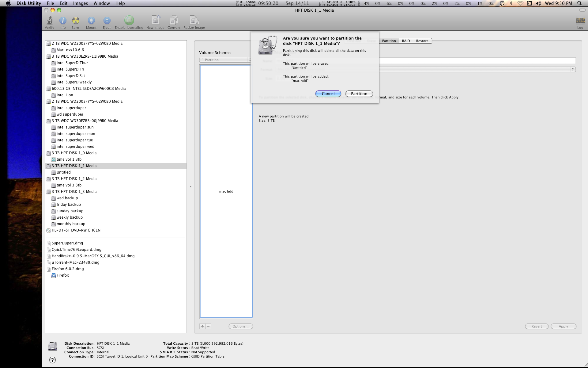The height and width of the screenshot is (368, 588).
Task: Click the Apply button
Action: (563, 326)
